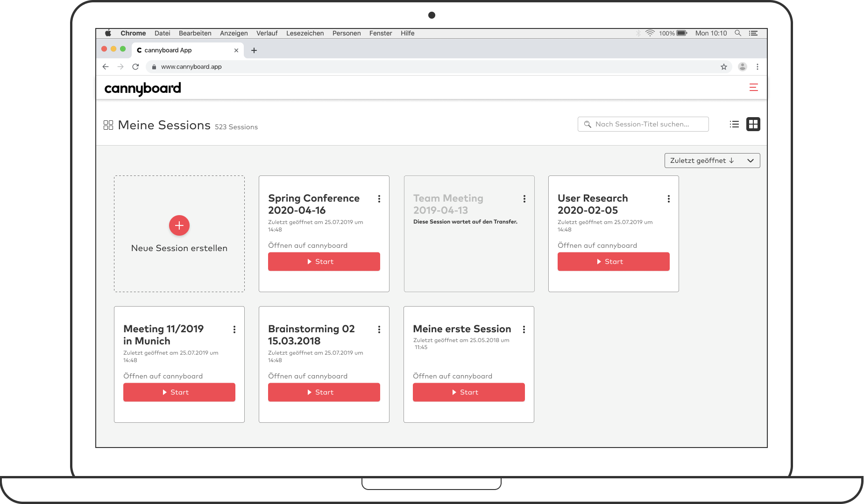Click the Bluetooth status icon
Screen dimensions: 864x504
(x=638, y=33)
